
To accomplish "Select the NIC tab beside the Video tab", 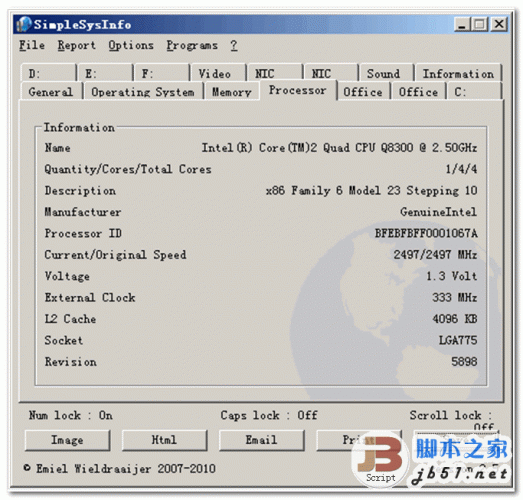I will (x=275, y=73).
